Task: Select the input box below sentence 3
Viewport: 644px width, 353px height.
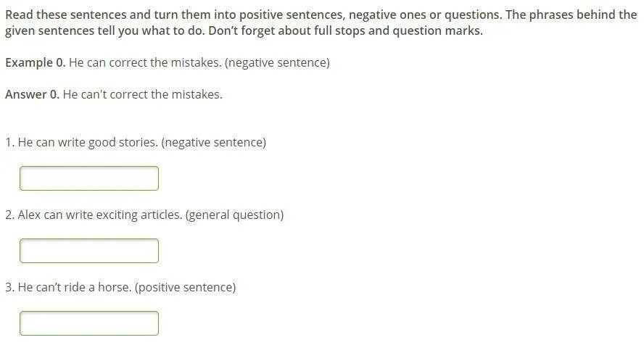Action: coord(89,323)
